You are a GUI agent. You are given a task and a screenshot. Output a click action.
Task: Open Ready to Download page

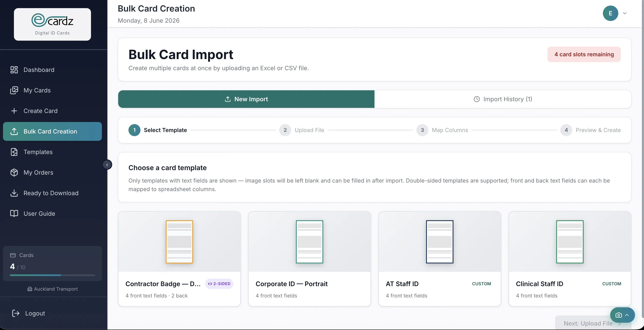tap(52, 193)
